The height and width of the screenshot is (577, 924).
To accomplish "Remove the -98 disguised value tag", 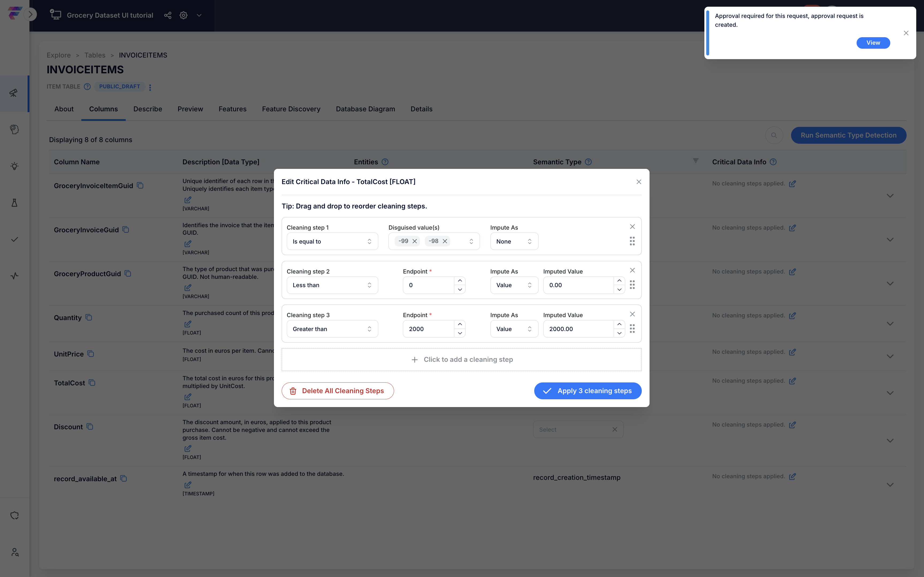I will click(x=445, y=241).
